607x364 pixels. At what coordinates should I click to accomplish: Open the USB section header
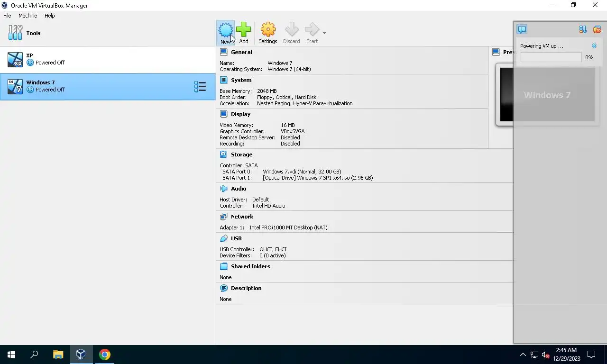(236, 238)
